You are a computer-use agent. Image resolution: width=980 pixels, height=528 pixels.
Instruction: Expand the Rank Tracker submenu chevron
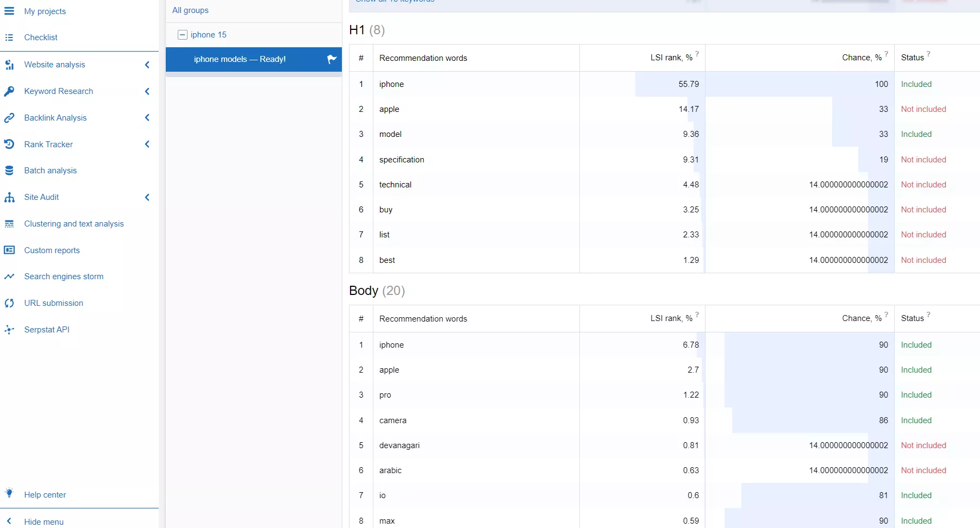(147, 144)
